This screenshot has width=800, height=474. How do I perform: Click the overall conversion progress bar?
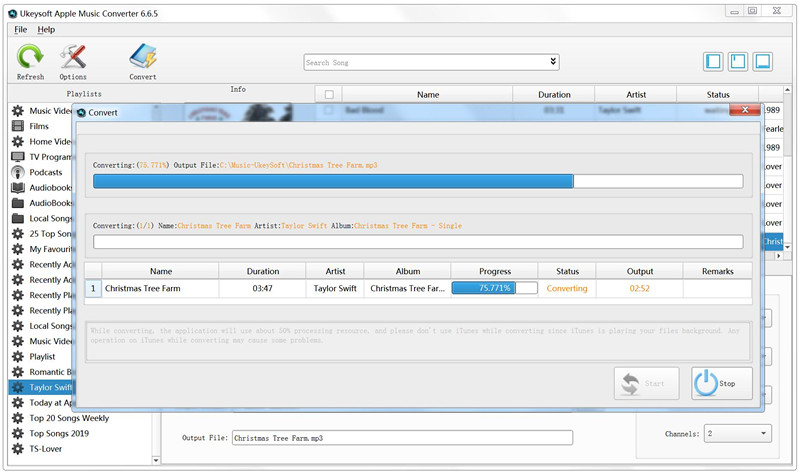point(418,181)
